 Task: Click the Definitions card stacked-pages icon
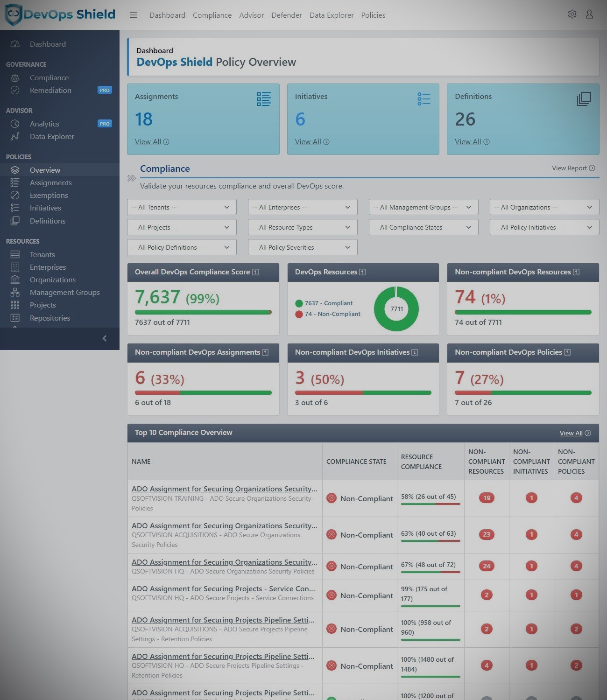[x=584, y=99]
